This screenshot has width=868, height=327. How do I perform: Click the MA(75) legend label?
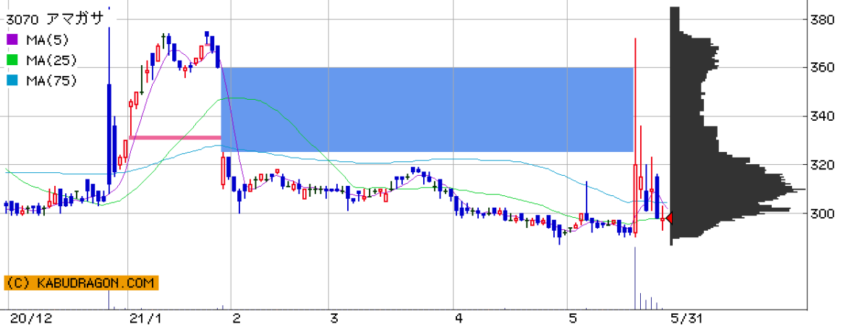(50, 80)
